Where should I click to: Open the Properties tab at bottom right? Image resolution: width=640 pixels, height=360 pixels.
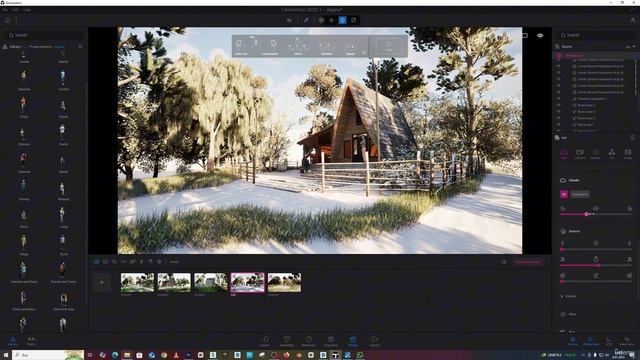pos(591,341)
